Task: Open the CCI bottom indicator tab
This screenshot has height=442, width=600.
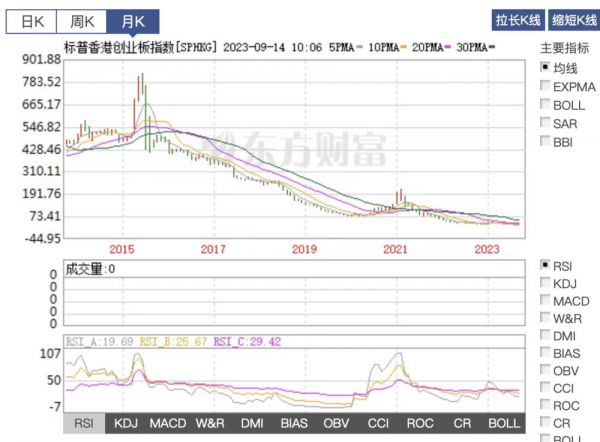Action: [378, 424]
